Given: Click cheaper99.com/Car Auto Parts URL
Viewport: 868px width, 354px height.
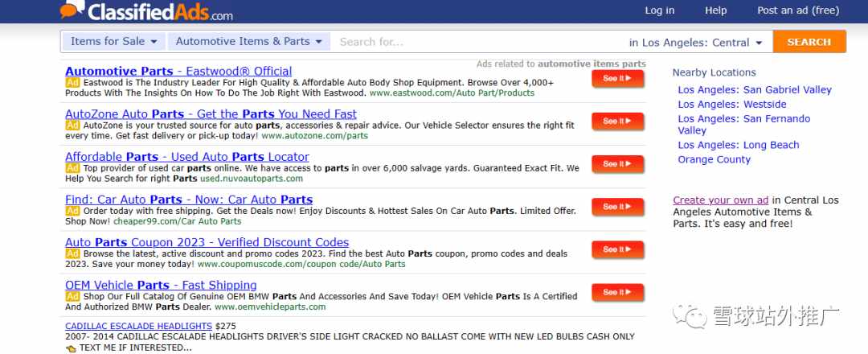Looking at the screenshot, I should tap(177, 221).
